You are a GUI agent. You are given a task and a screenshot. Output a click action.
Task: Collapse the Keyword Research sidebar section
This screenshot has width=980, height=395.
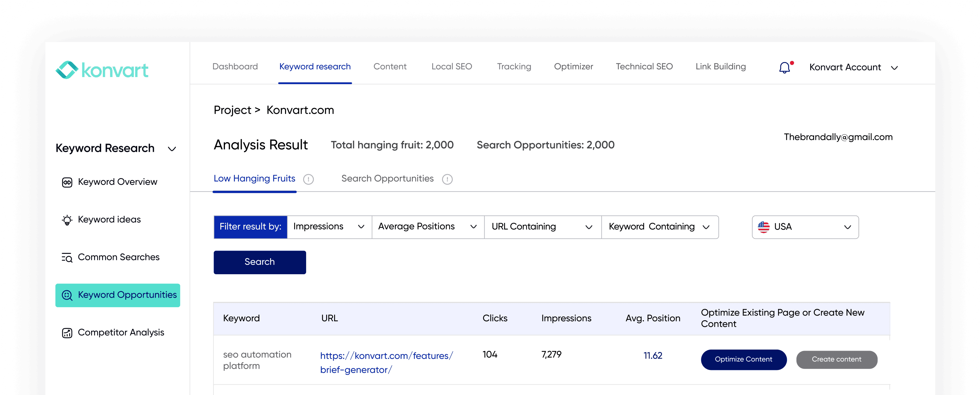pos(172,149)
